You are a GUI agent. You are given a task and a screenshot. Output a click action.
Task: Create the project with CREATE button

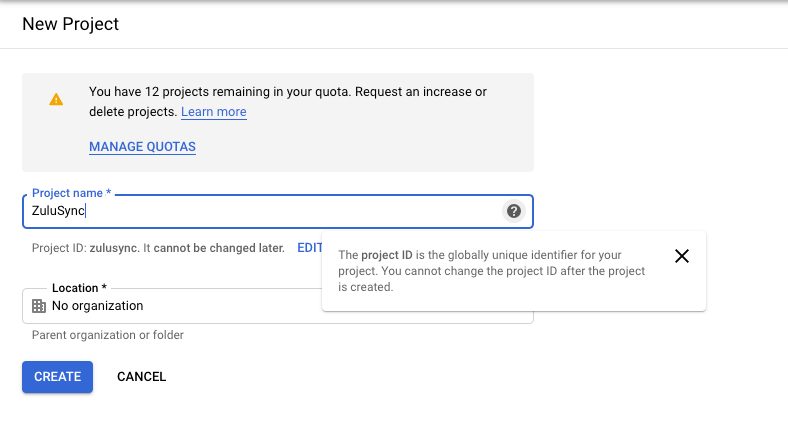click(57, 377)
